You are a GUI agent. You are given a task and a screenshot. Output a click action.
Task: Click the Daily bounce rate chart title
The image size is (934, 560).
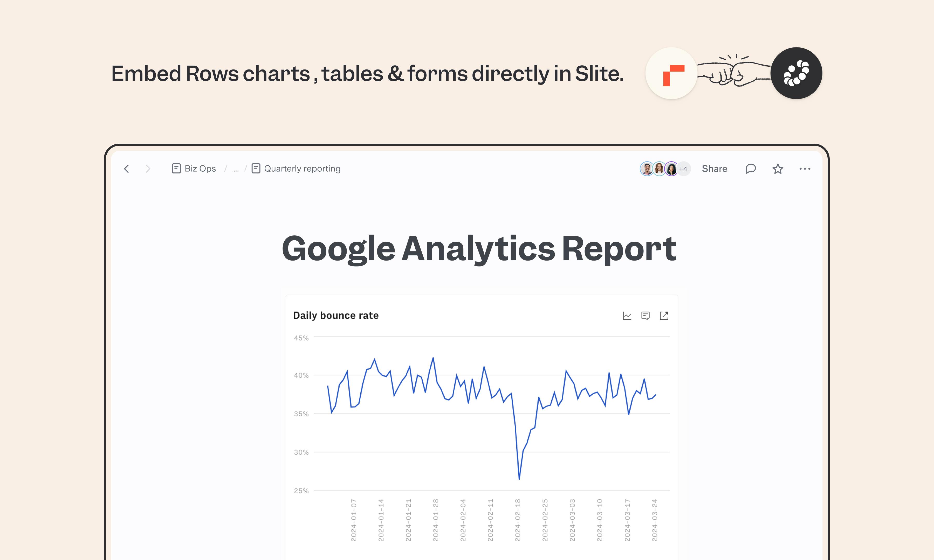pyautogui.click(x=336, y=316)
